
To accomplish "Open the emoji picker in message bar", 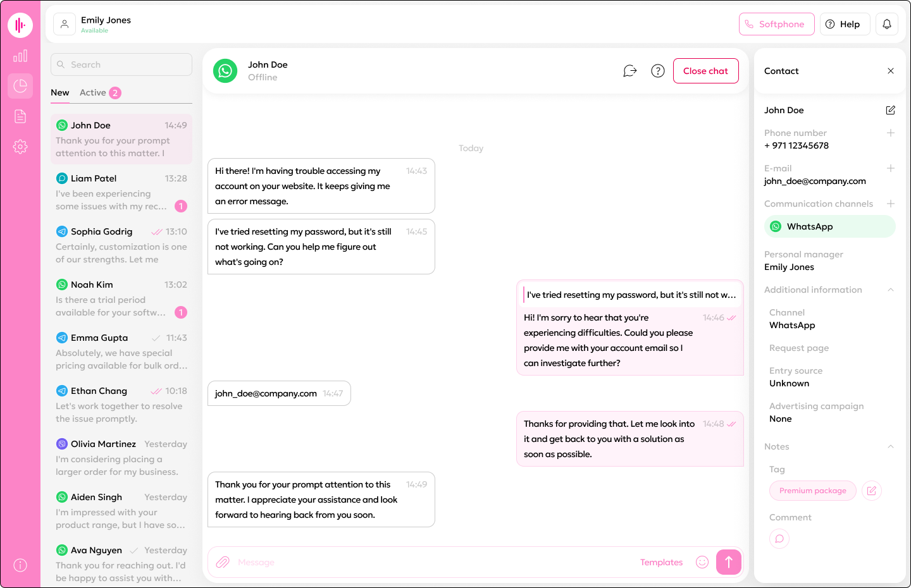I will [x=702, y=562].
